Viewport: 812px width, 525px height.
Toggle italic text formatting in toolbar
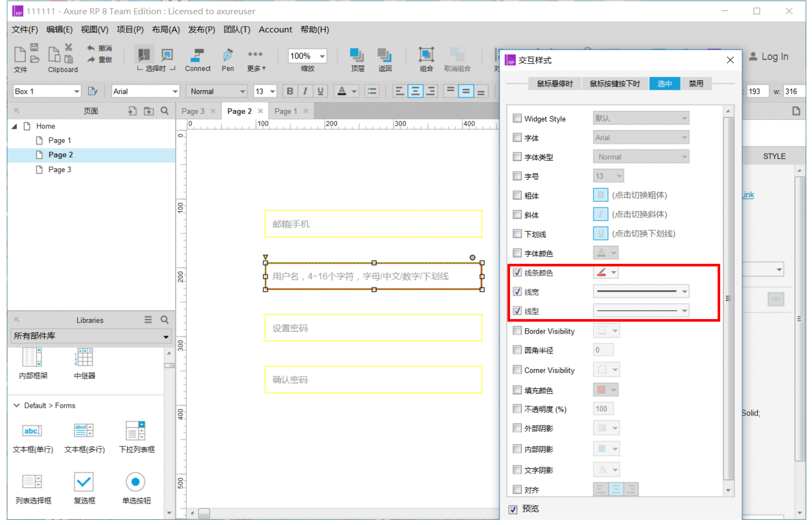[x=305, y=91]
